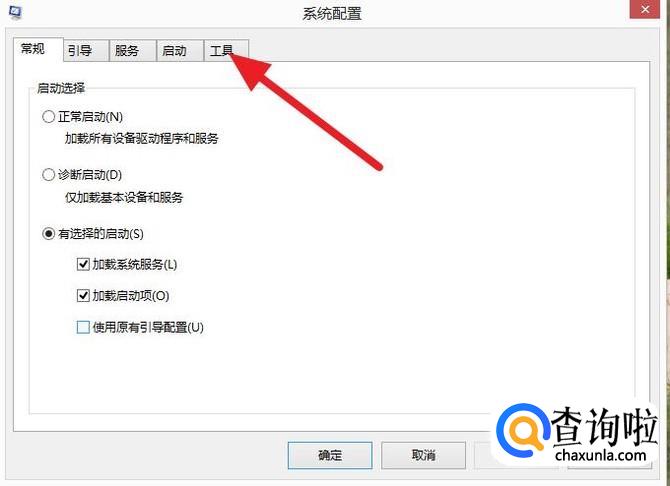Toggle the 加载启动项(O) checkbox
The height and width of the screenshot is (486, 670).
pos(83,295)
